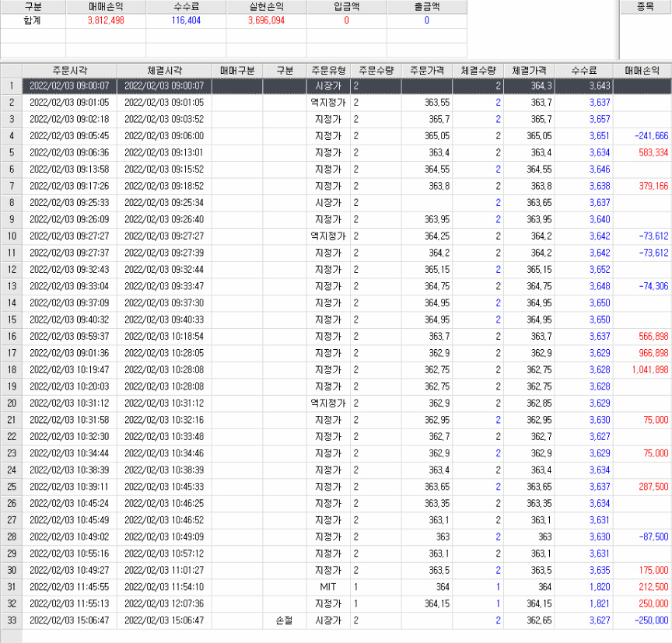The image size is (672, 643).
Task: Select the 주문유형 column header
Action: [328, 70]
